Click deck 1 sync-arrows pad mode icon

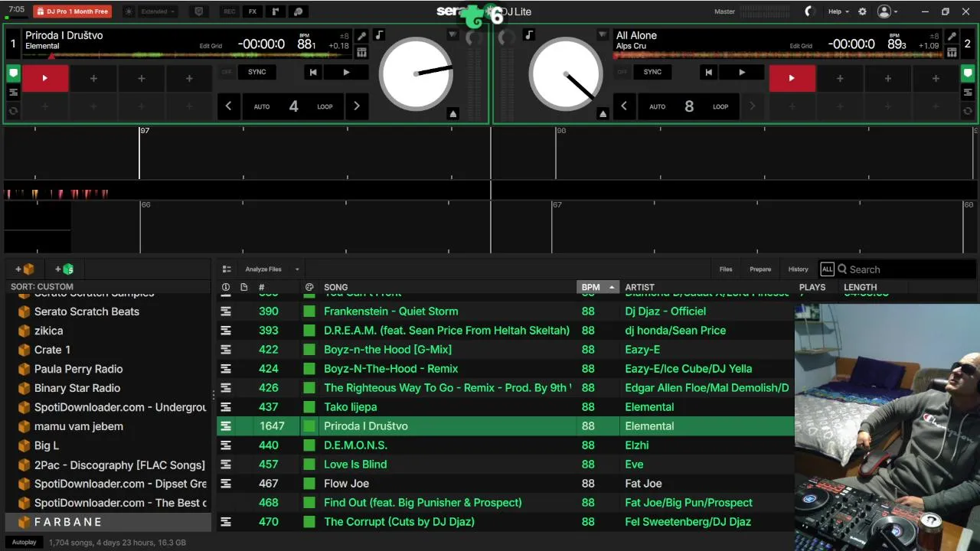(13, 111)
